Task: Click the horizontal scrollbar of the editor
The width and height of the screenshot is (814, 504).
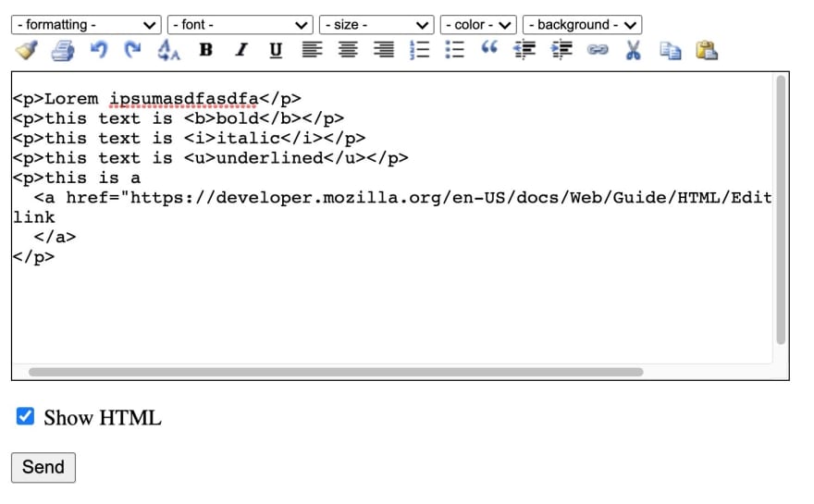Action: point(336,372)
